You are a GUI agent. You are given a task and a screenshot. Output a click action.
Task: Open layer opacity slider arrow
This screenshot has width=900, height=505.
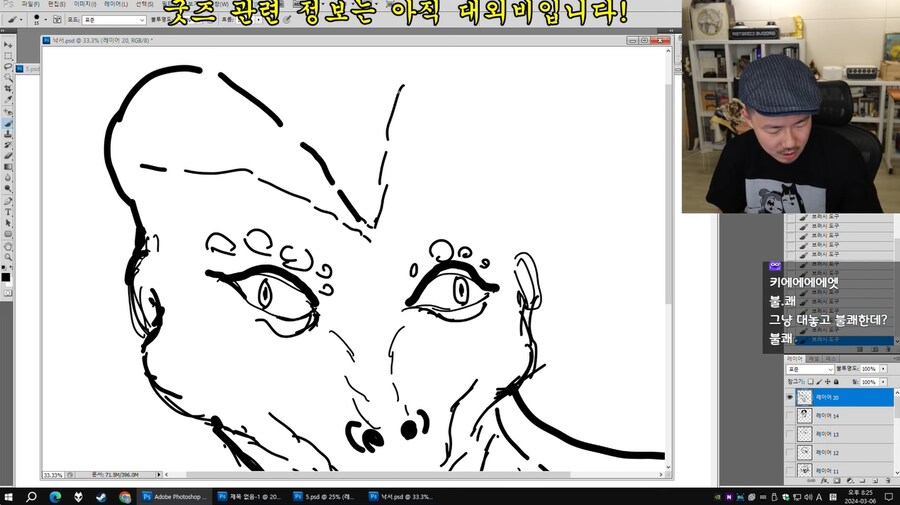tap(883, 369)
